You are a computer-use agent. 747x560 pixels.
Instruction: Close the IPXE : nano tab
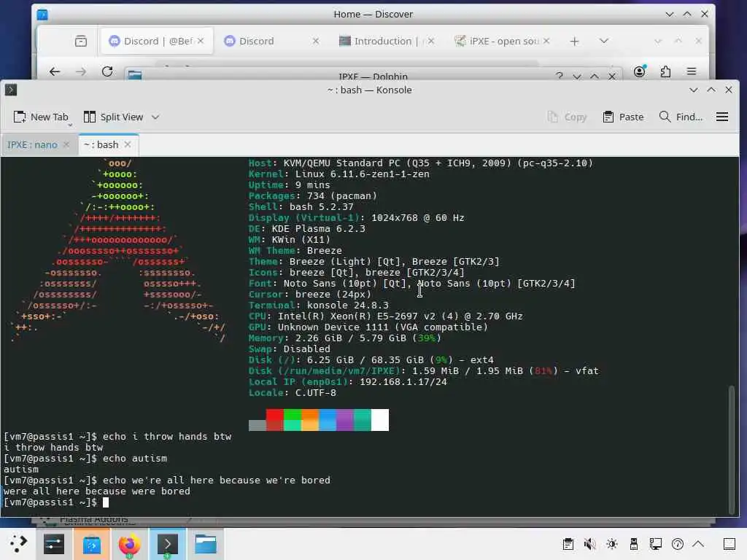(66, 145)
